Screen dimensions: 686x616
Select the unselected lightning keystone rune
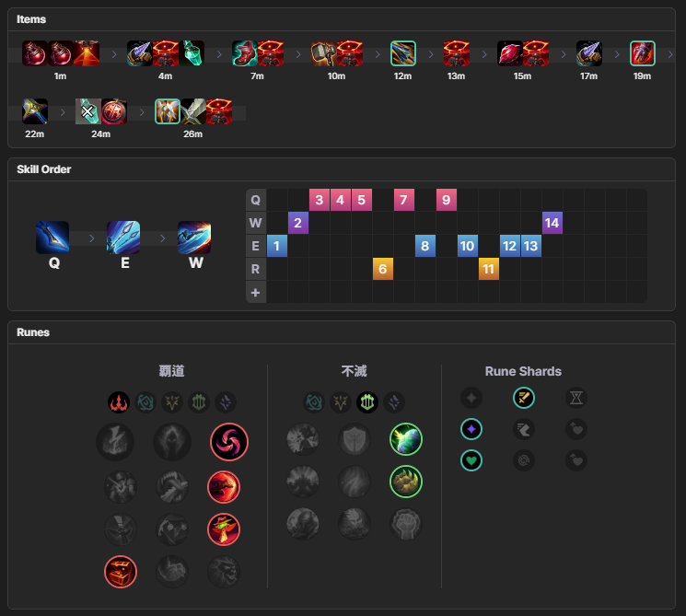click(115, 442)
